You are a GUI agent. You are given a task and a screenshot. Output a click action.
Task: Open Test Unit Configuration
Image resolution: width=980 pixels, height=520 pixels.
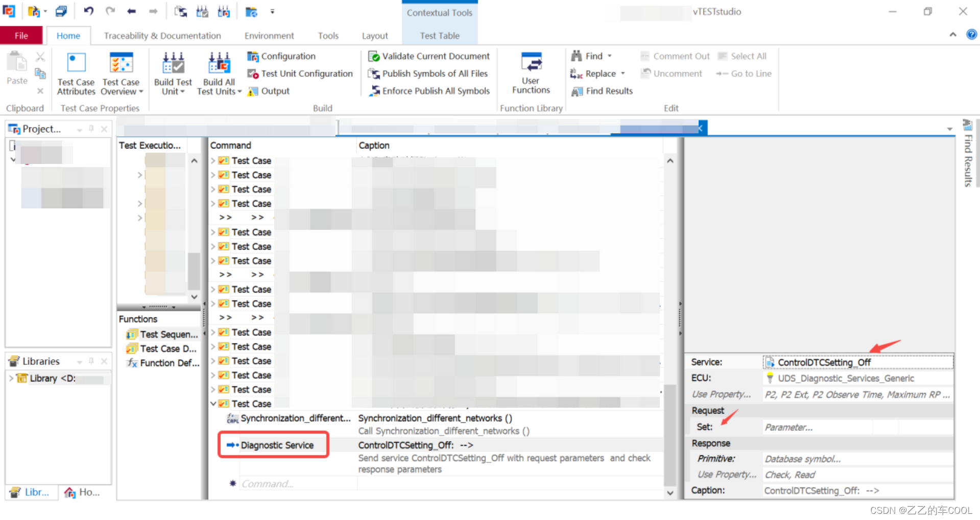point(300,74)
